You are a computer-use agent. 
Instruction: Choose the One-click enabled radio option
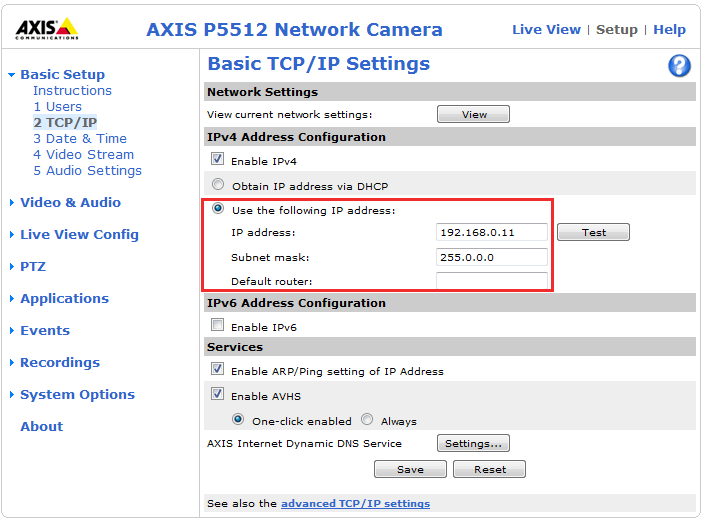tap(238, 420)
